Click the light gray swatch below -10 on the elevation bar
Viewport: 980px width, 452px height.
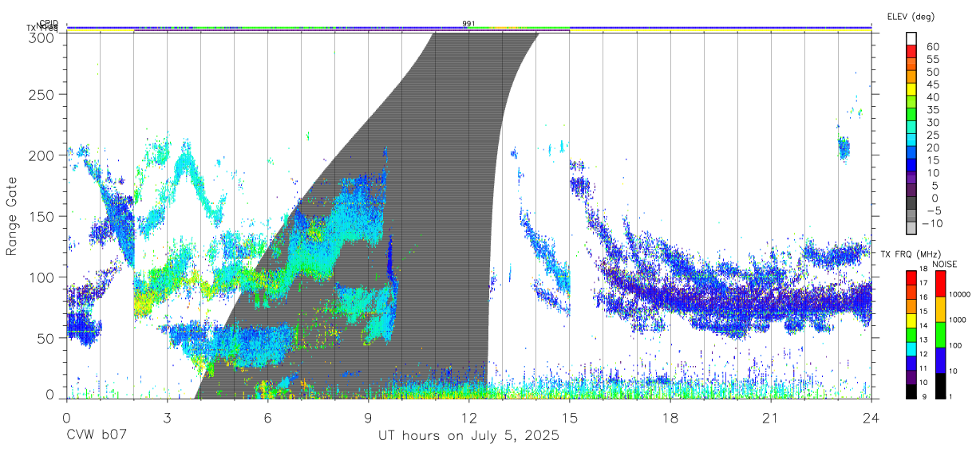click(912, 229)
